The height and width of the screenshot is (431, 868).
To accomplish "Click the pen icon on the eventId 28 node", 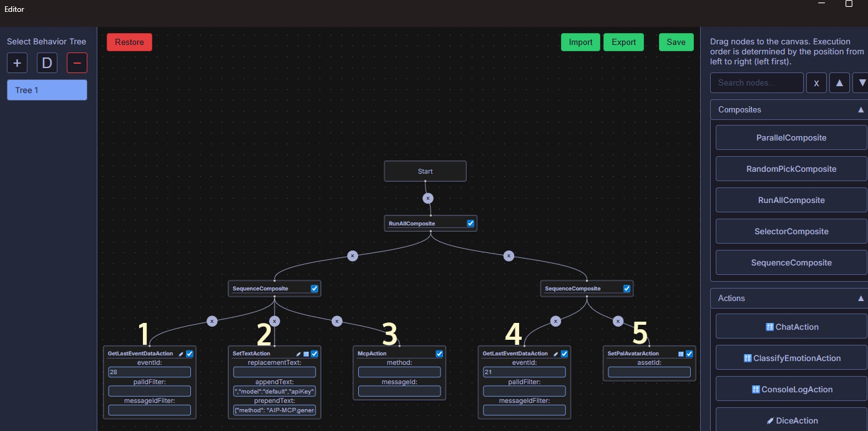I will [181, 354].
